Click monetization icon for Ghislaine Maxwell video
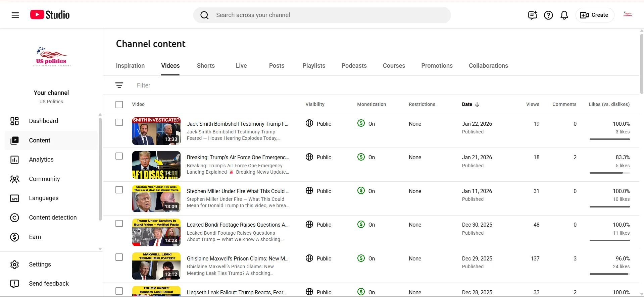 [361, 258]
